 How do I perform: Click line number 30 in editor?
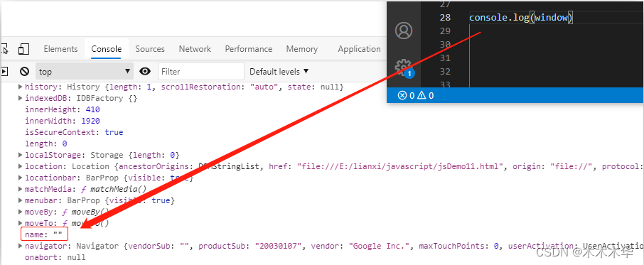point(445,44)
